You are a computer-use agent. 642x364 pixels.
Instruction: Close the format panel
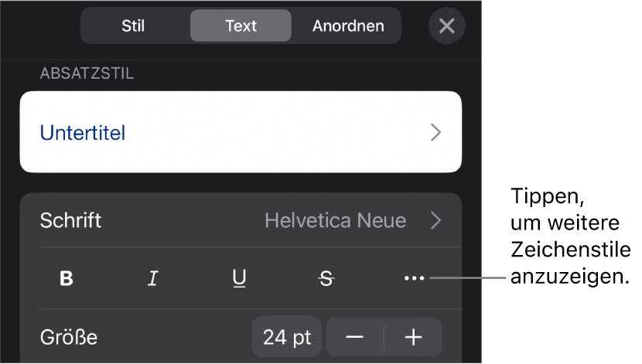446,26
